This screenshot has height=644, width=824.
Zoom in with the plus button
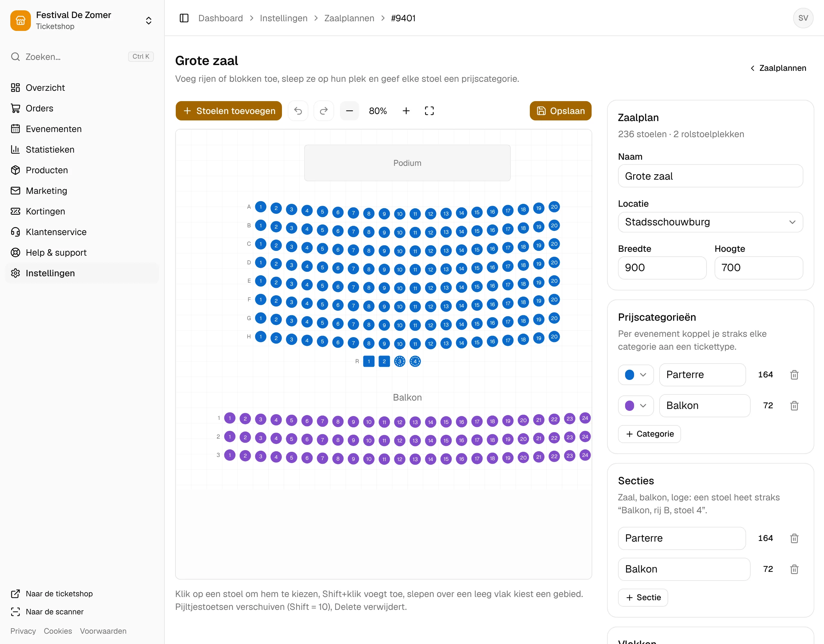[x=406, y=110]
